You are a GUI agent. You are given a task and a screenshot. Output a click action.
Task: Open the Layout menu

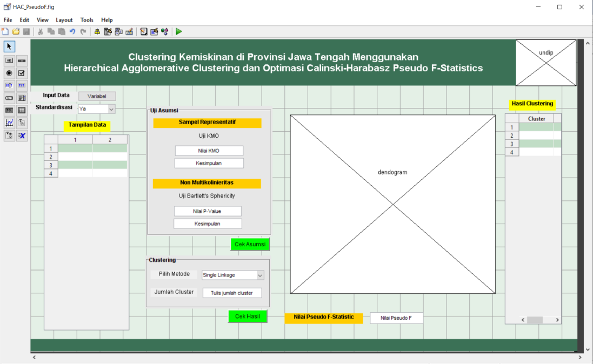tap(64, 20)
